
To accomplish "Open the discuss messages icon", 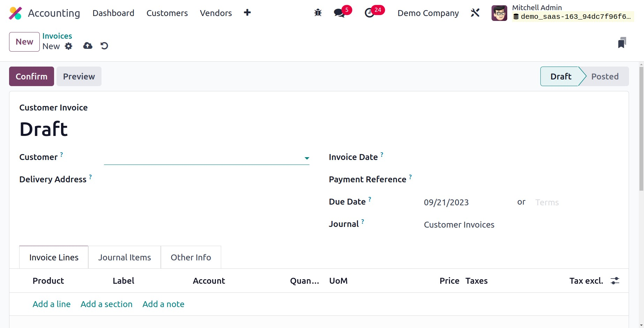I will (339, 13).
